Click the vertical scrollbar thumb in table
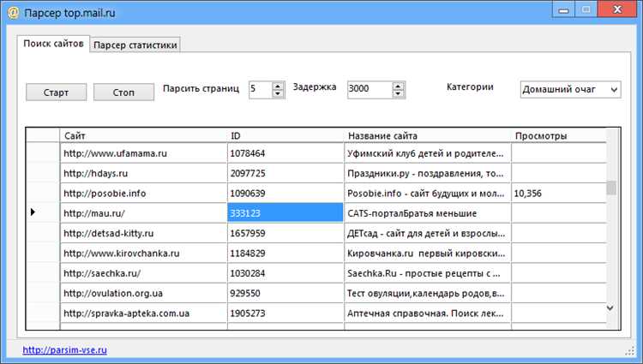This screenshot has width=643, height=364. coord(611,188)
